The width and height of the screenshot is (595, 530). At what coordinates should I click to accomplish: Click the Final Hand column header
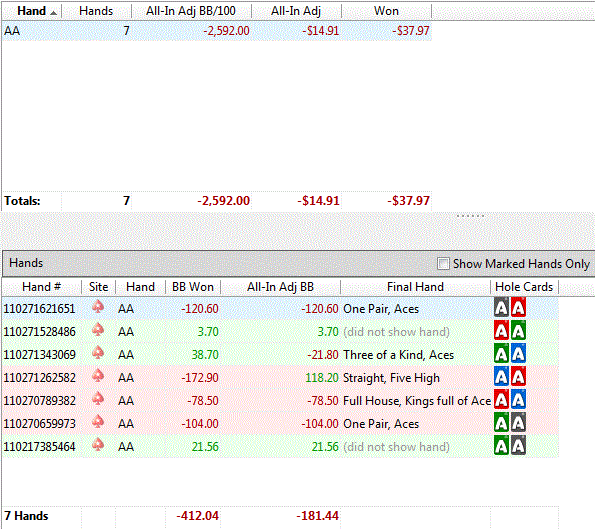click(415, 287)
